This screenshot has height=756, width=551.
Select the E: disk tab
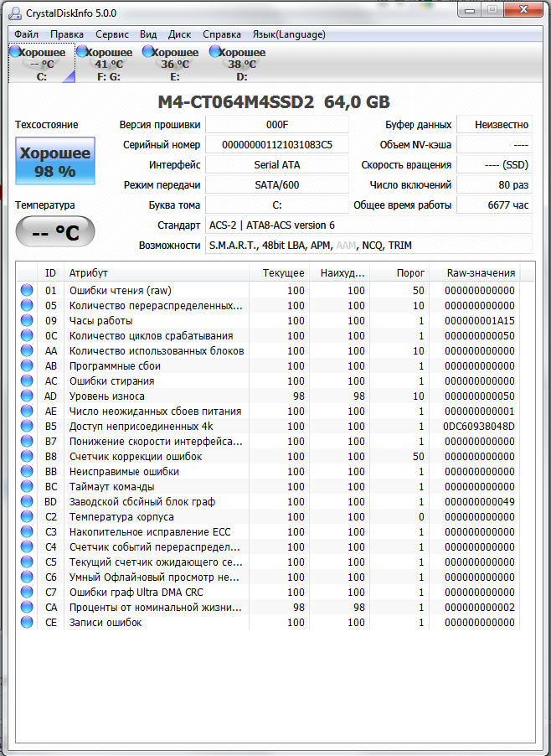pyautogui.click(x=175, y=64)
